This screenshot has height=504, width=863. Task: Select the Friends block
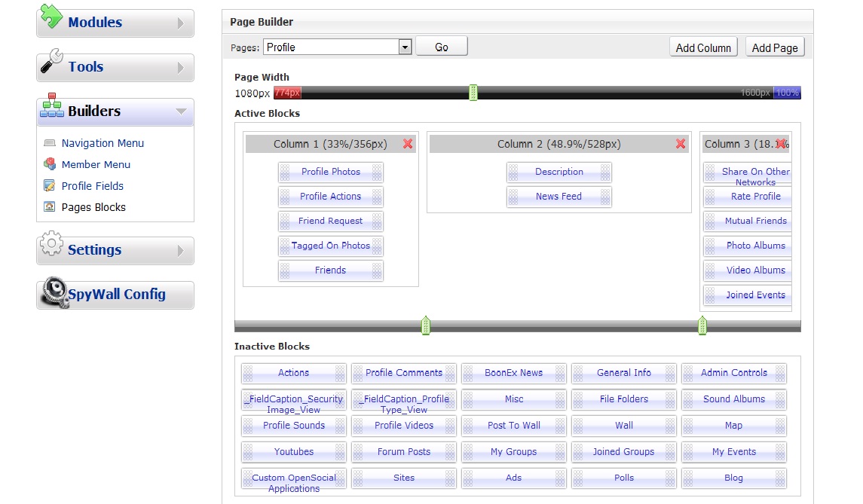[330, 270]
